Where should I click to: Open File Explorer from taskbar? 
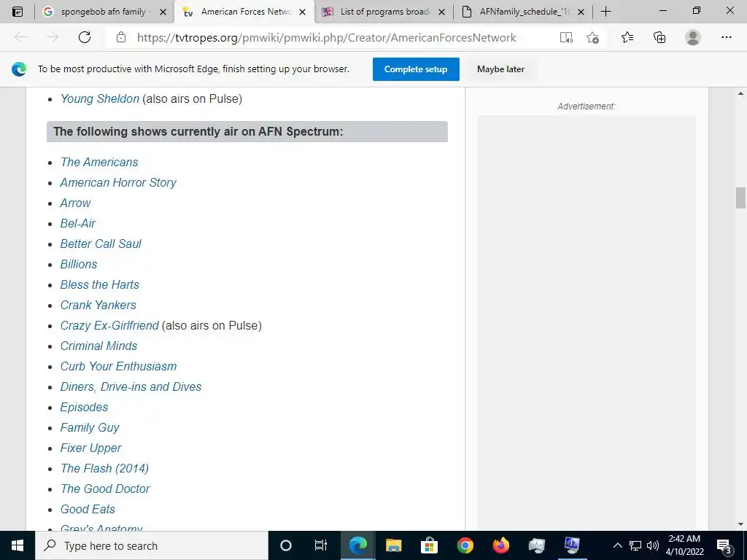393,545
